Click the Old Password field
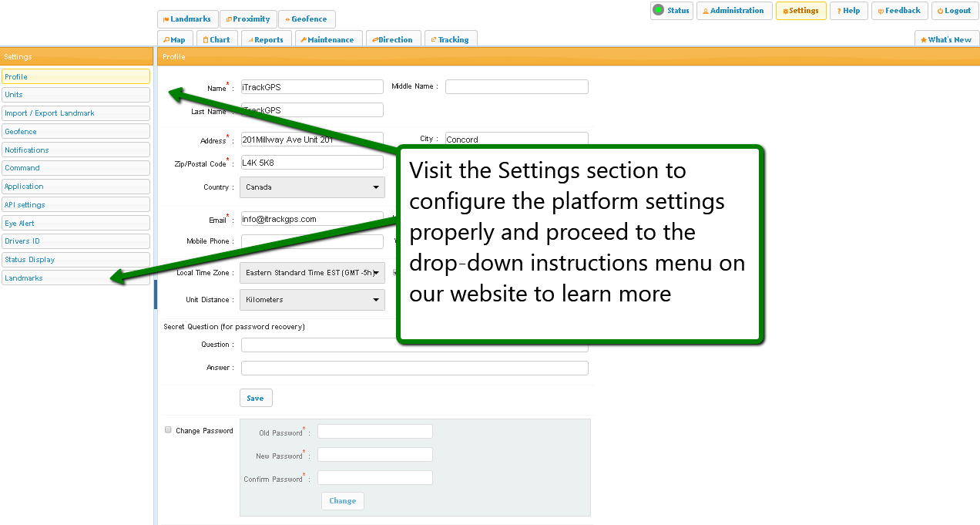This screenshot has width=980, height=525. tap(375, 432)
